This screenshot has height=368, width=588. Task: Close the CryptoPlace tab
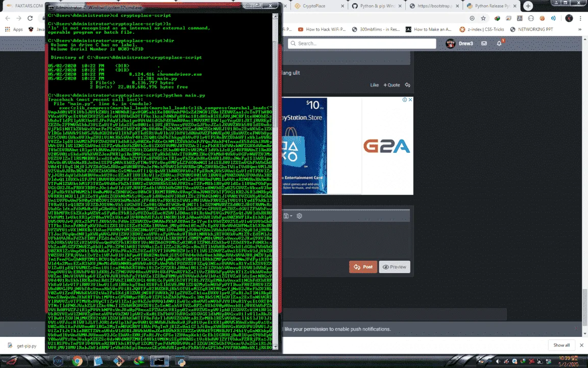coord(342,6)
